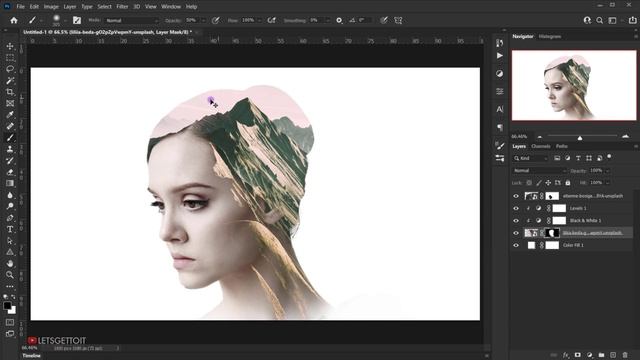Select the Horizontal Type tool

10,229
